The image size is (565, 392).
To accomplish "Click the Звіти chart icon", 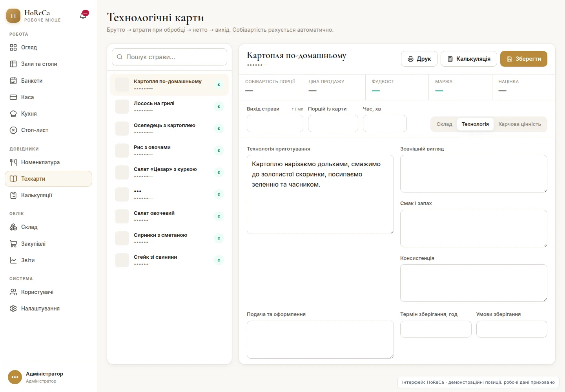I will tap(13, 260).
